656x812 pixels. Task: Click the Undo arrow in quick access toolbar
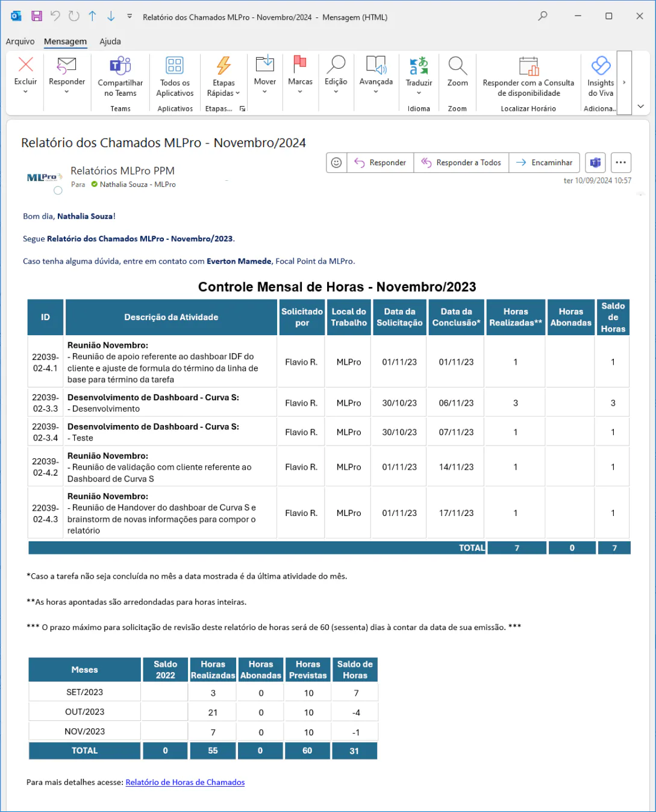[x=55, y=16]
